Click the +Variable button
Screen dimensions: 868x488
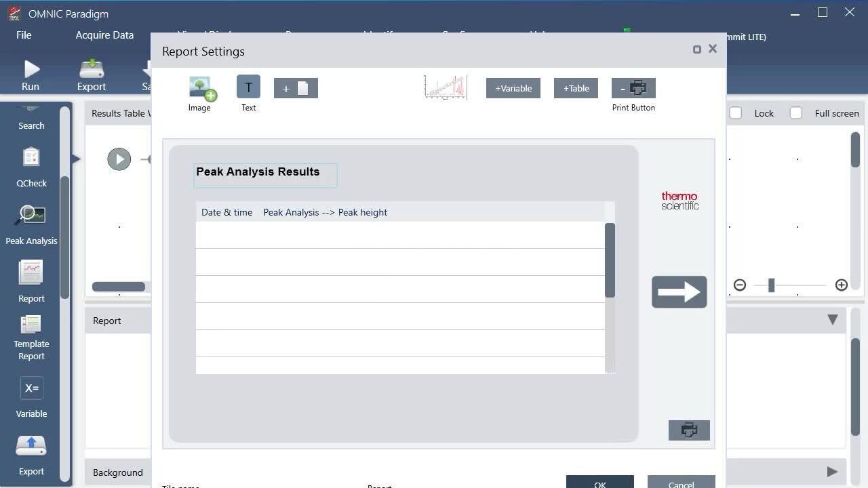(x=513, y=88)
